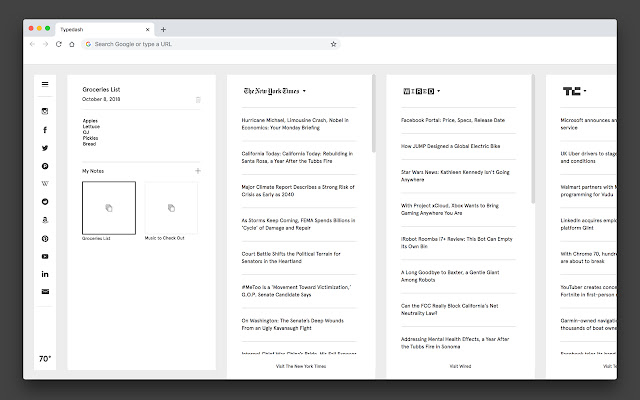
Task: Open the YouTube shortcut icon
Action: 45,256
